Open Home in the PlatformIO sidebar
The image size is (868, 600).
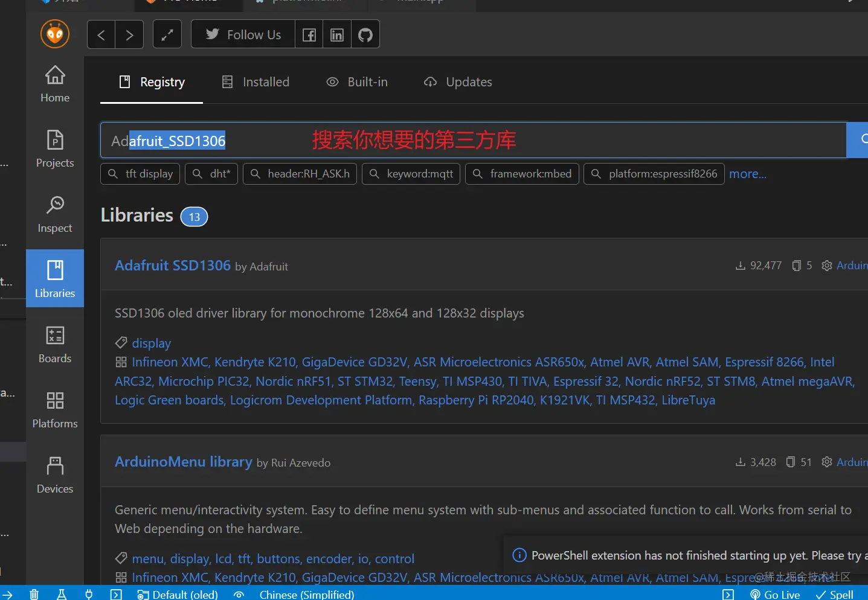(55, 84)
